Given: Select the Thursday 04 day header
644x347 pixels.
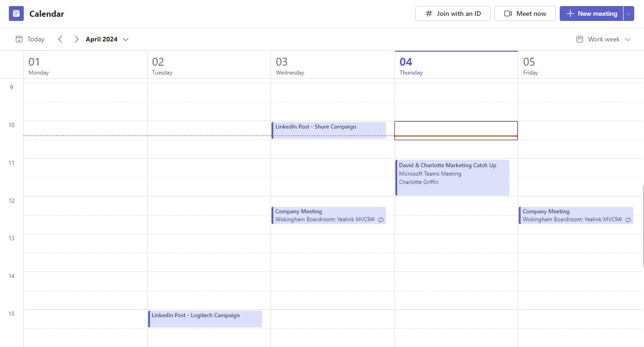Looking at the screenshot, I should coord(411,65).
